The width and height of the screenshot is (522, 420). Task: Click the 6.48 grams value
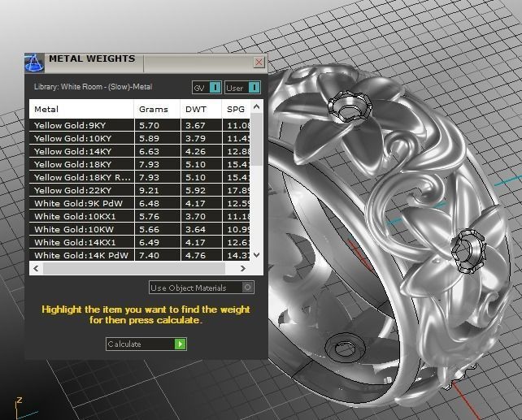(x=149, y=203)
